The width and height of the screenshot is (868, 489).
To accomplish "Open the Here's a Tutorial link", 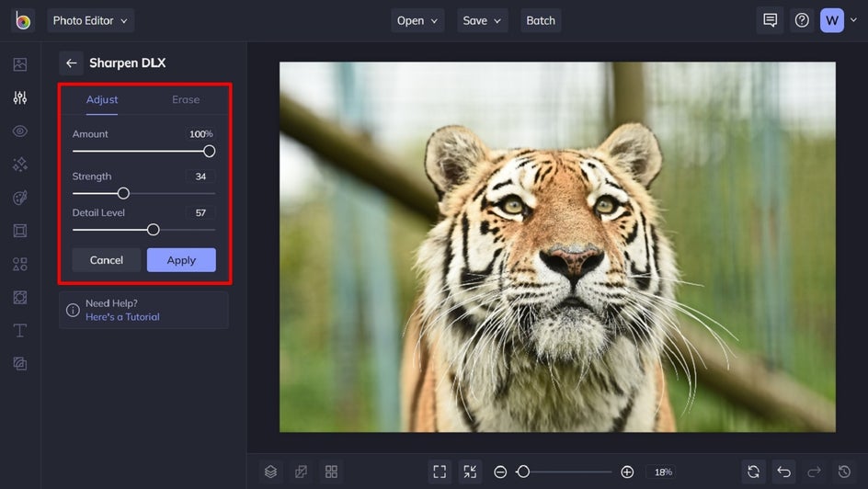I will pyautogui.click(x=122, y=317).
